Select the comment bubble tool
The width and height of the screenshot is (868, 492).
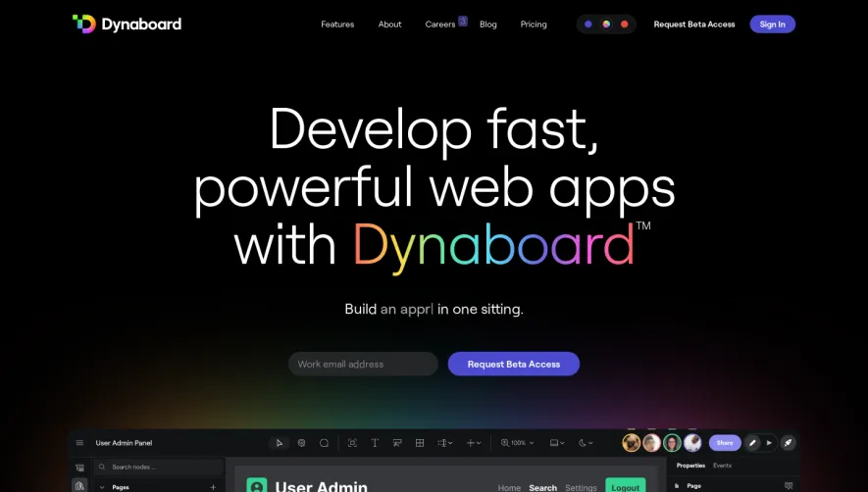[x=325, y=443]
